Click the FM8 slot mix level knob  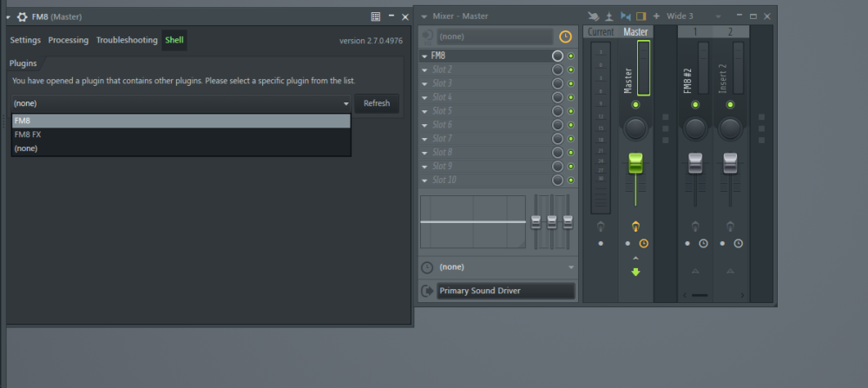point(557,56)
